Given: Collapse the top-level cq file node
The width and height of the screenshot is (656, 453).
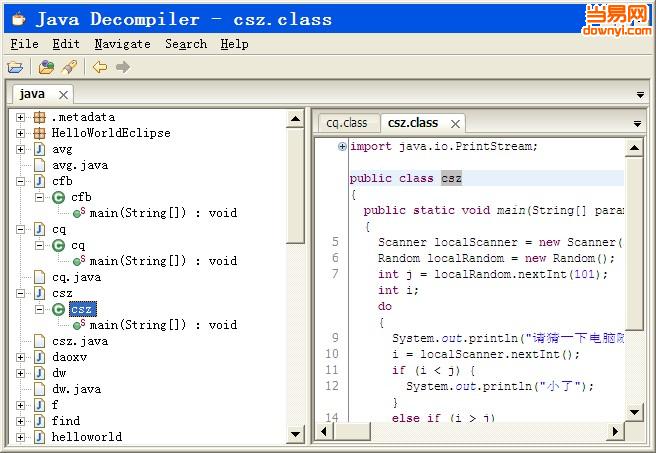Looking at the screenshot, I should [x=20, y=230].
